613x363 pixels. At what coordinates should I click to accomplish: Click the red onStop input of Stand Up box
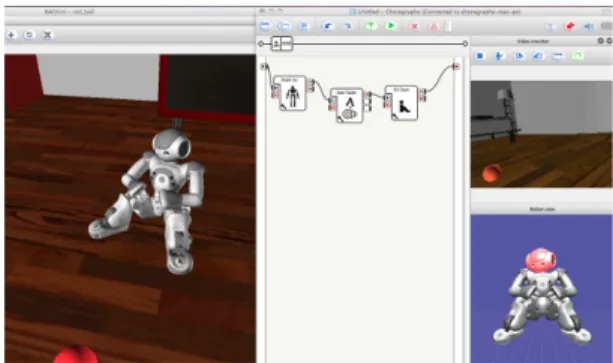[275, 95]
